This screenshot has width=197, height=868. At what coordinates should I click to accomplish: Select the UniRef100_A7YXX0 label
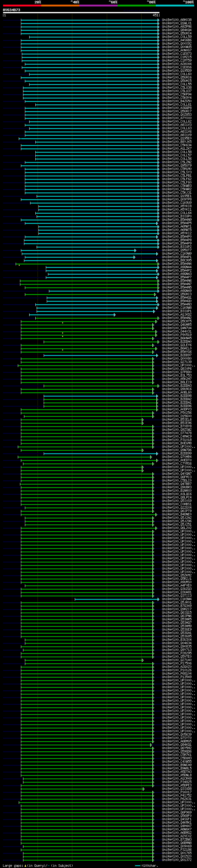click(x=176, y=118)
